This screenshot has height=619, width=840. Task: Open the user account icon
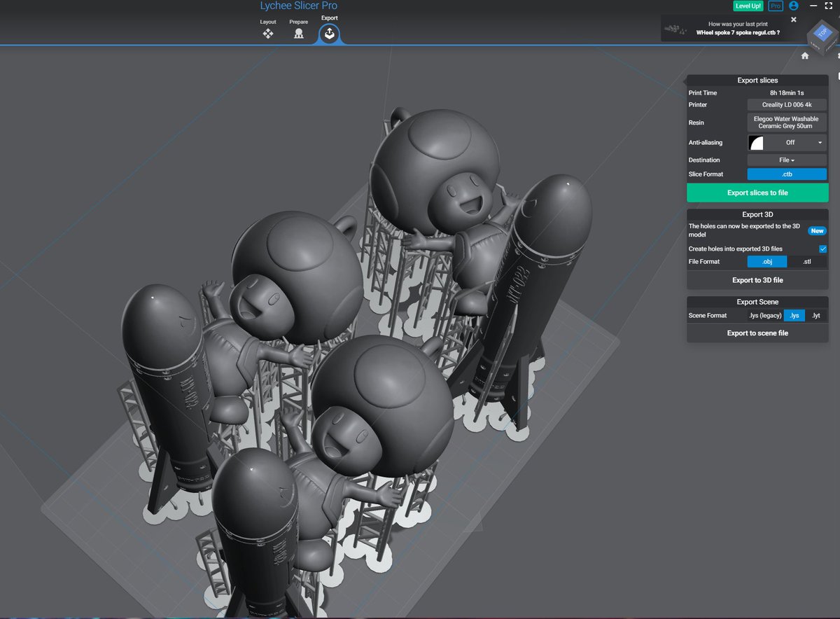[794, 6]
